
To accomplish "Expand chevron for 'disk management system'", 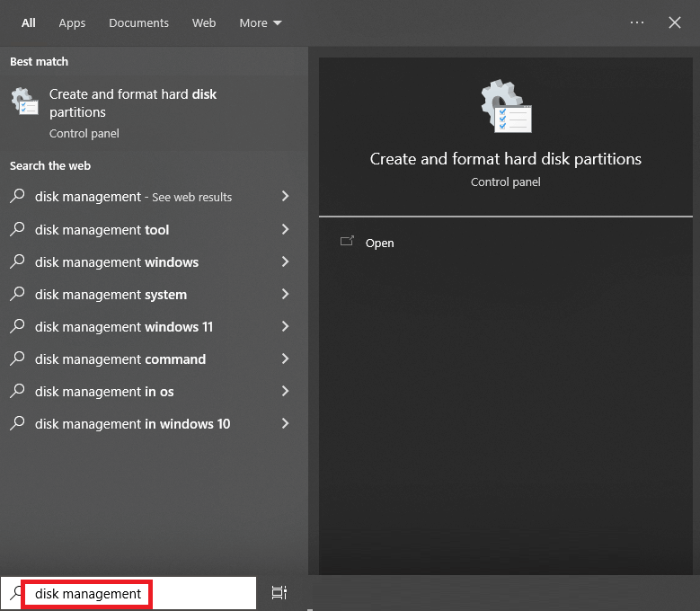I will pos(285,294).
